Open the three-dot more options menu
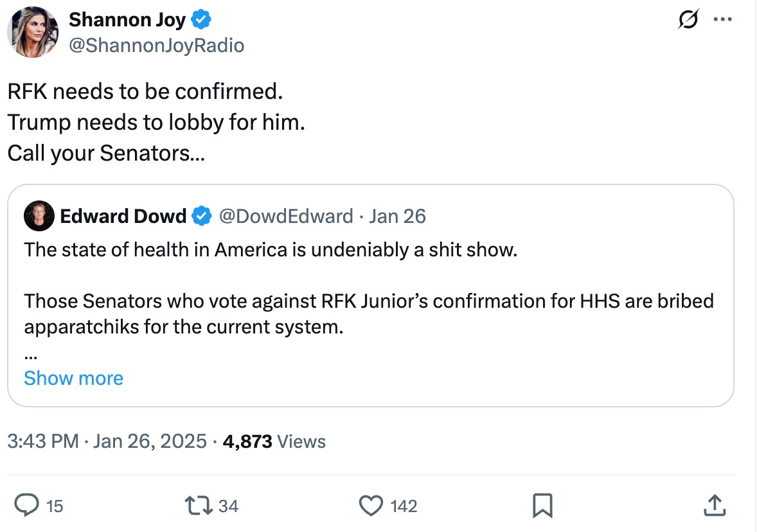 (x=723, y=20)
